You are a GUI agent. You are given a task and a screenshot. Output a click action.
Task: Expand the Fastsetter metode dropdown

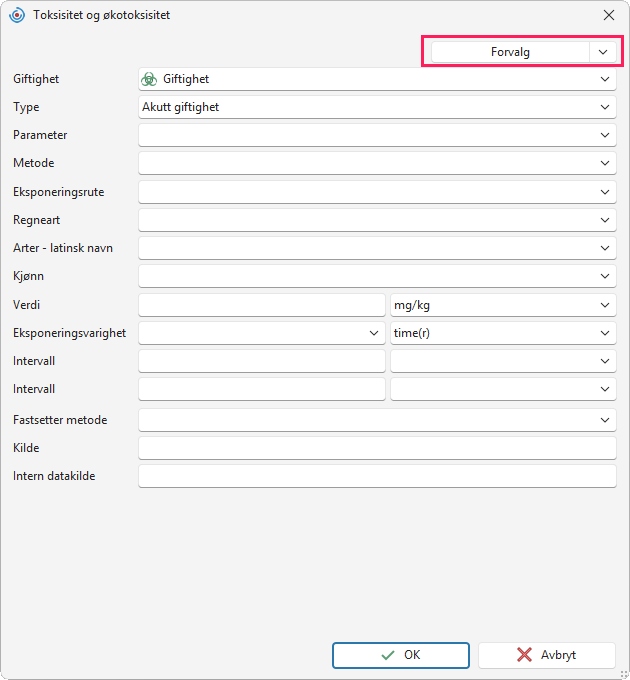(x=377, y=420)
